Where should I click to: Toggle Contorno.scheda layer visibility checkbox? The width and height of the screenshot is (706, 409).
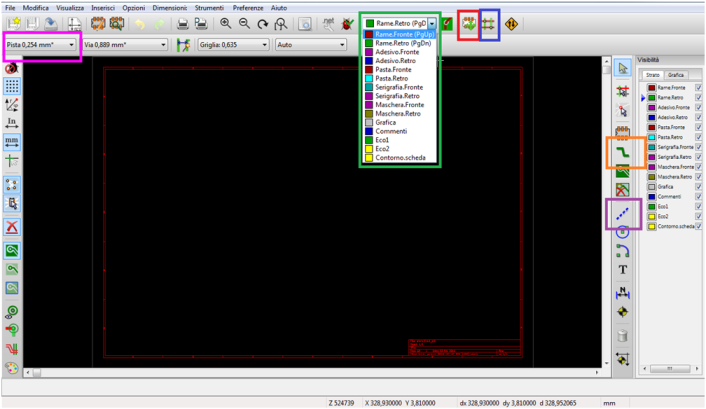[698, 225]
